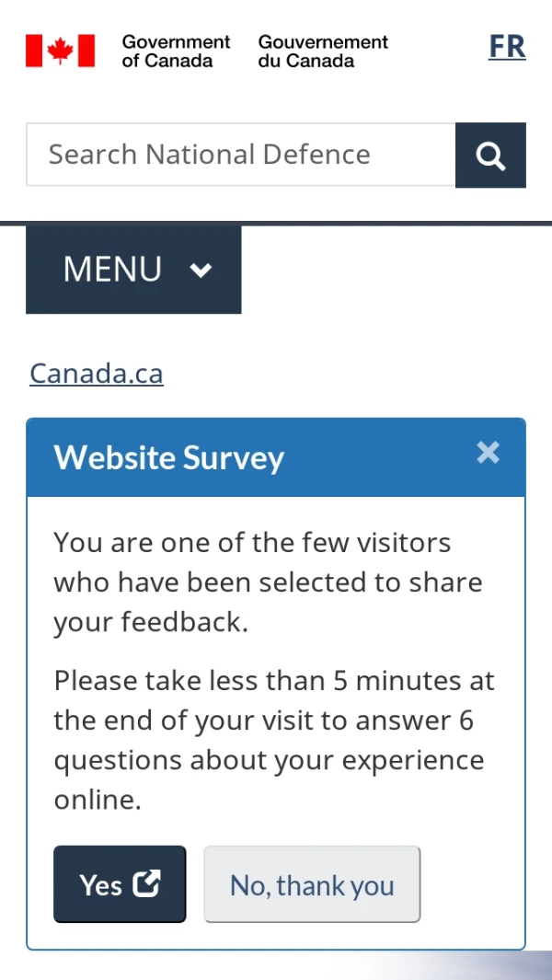This screenshot has width=552, height=980.
Task: Click the 'selected to share your feedback' paragraph
Action: (267, 582)
